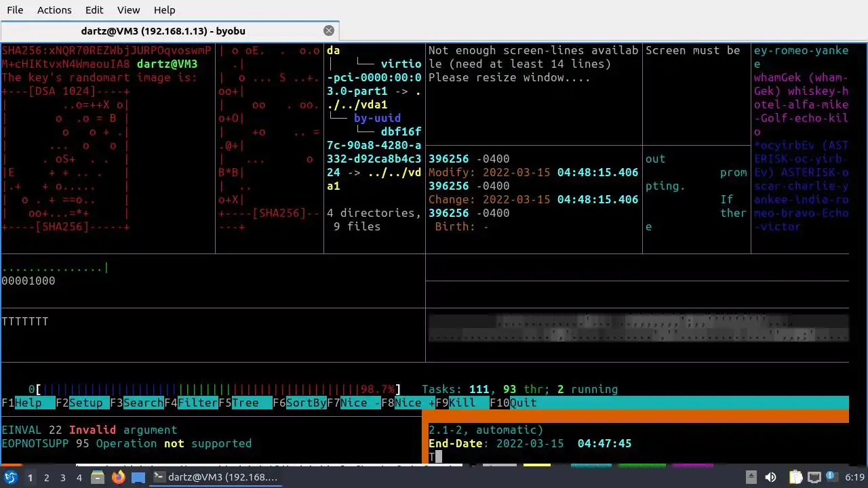Click htop F9 Kill
Screen dimensions: 868x488
(462, 403)
